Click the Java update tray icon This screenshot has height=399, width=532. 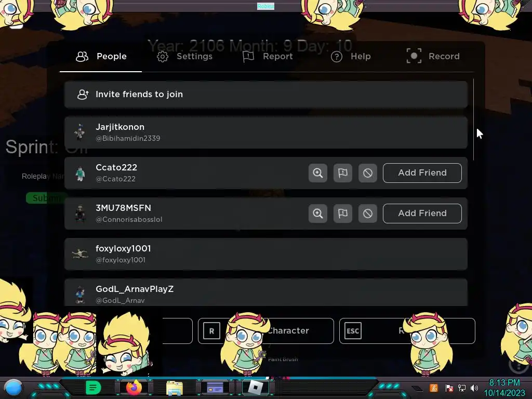pyautogui.click(x=434, y=388)
